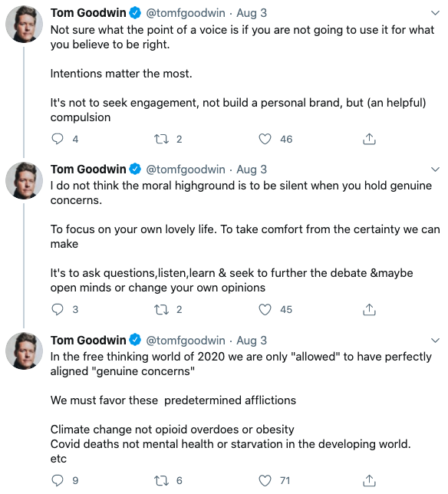448x494 pixels.
Task: Share the climate change tweet
Action: (x=369, y=480)
